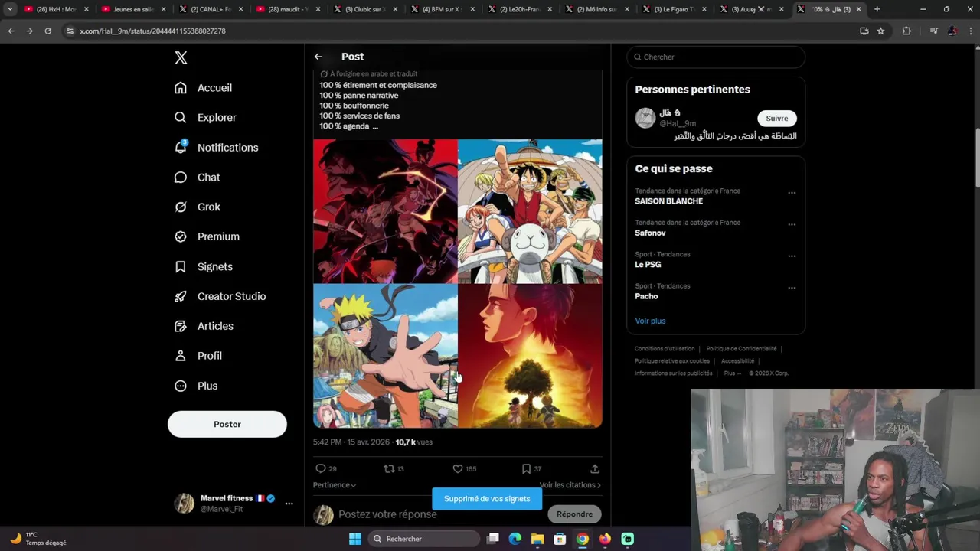Image resolution: width=980 pixels, height=551 pixels.
Task: Open Notifications bell icon
Action: [181, 147]
